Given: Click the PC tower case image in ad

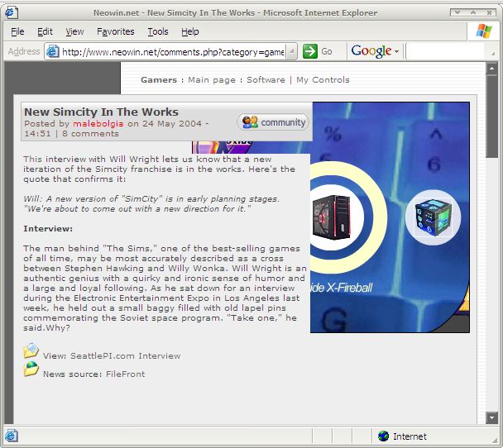Looking at the screenshot, I should point(331,217).
